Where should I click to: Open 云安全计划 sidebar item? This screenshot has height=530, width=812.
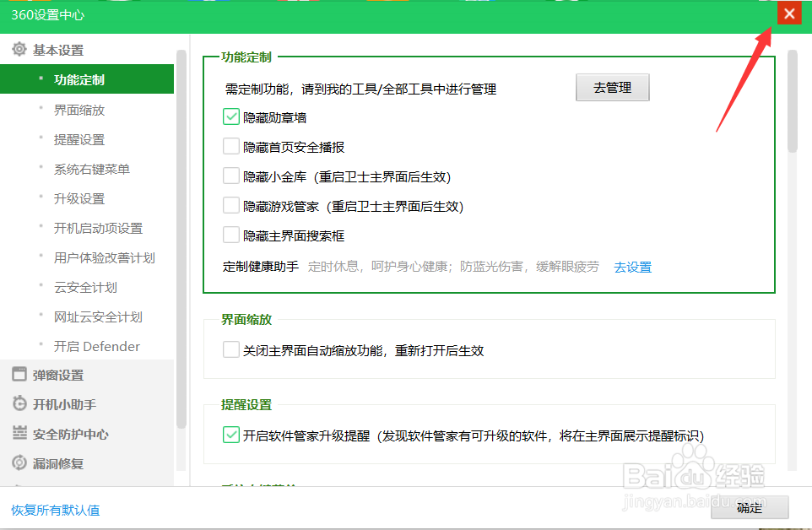pos(87,287)
